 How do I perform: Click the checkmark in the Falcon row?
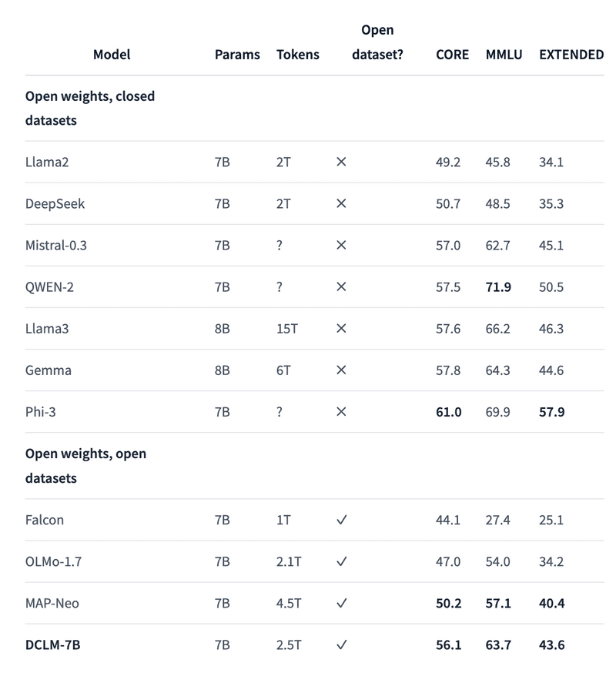(x=342, y=521)
